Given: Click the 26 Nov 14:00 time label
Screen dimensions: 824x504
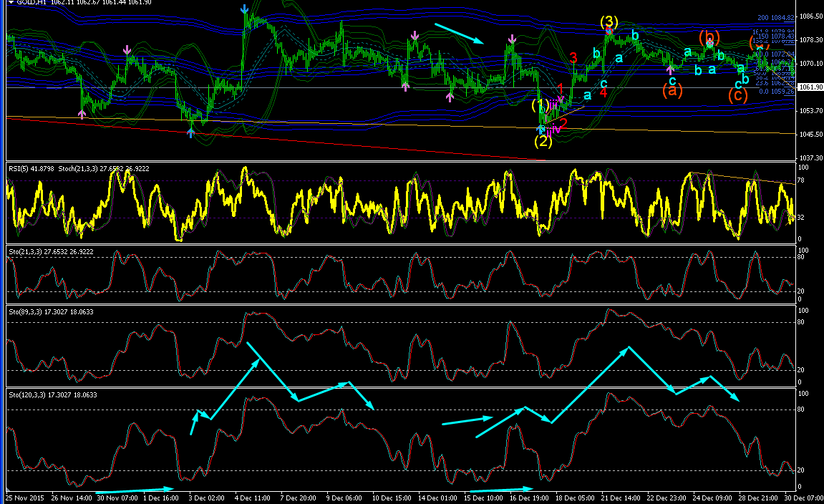Looking at the screenshot, I should point(72,498).
